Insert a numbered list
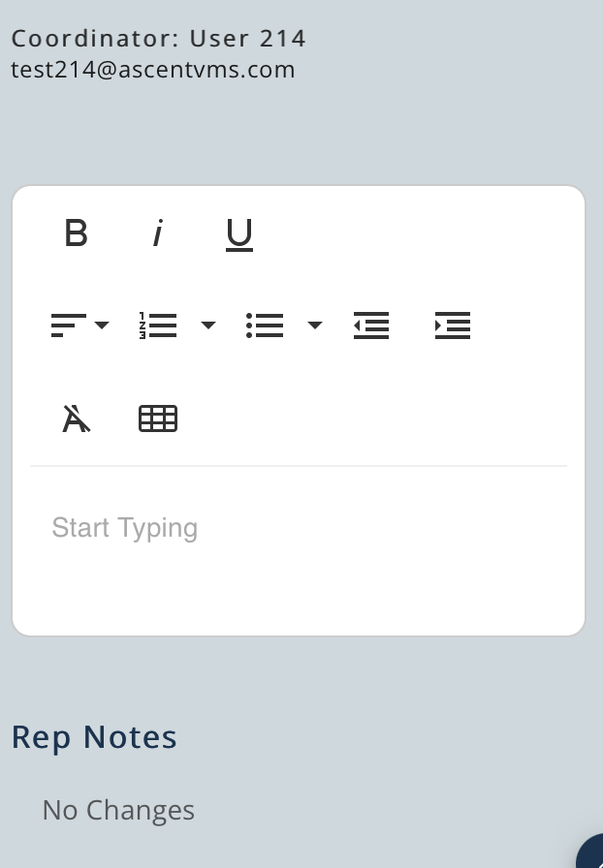Screen dimensions: 603x868 [x=158, y=325]
